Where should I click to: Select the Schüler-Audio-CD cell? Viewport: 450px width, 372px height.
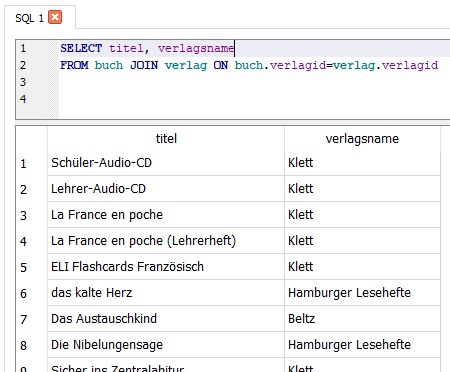pos(166,163)
